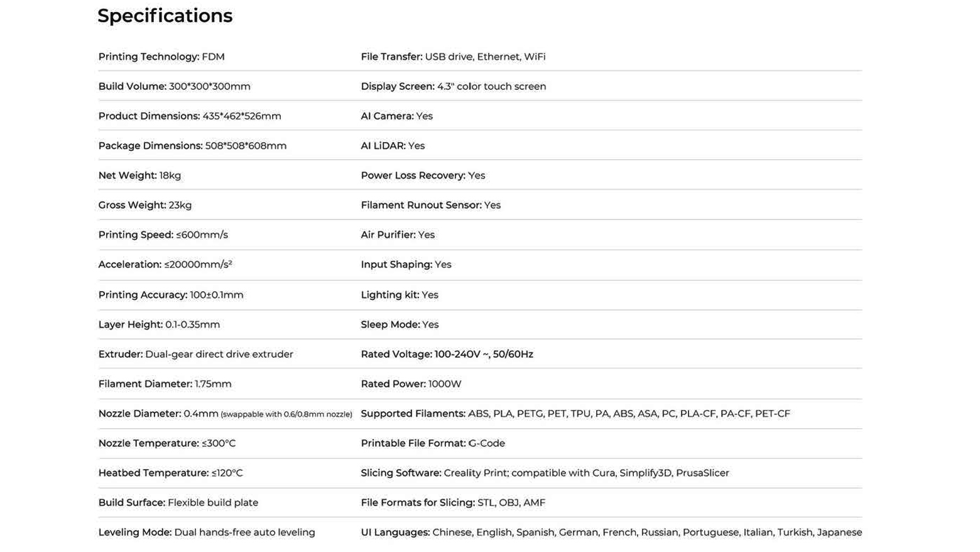Viewport: 980px width, 552px height.
Task: Click the Filament Runout Sensor line
Action: tap(430, 205)
